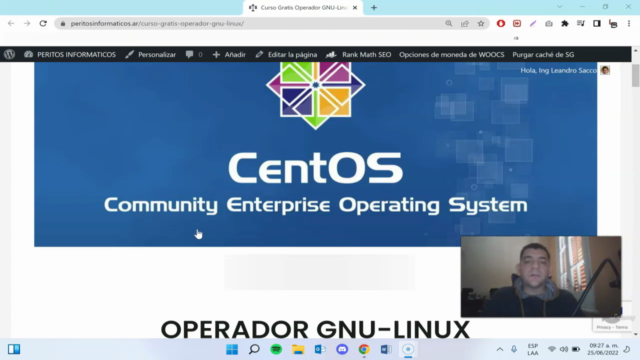The height and width of the screenshot is (360, 640).
Task: Go back with the browser back arrow
Action: pyautogui.click(x=11, y=24)
